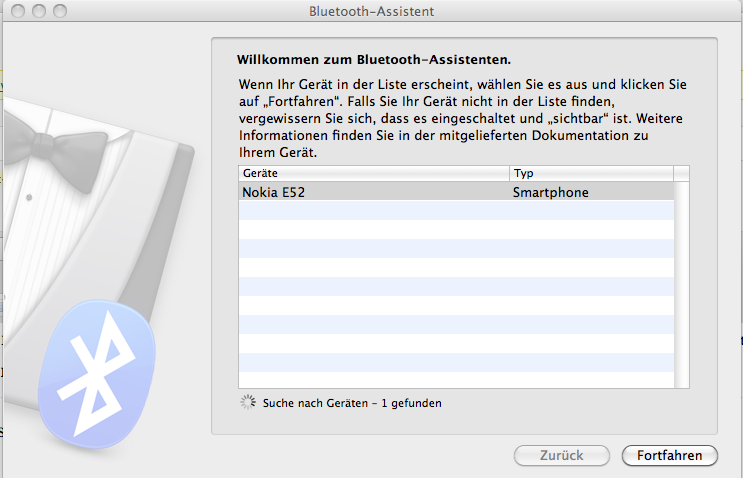This screenshot has width=743, height=478.
Task: Click the spinning search progress indicator
Action: [248, 403]
